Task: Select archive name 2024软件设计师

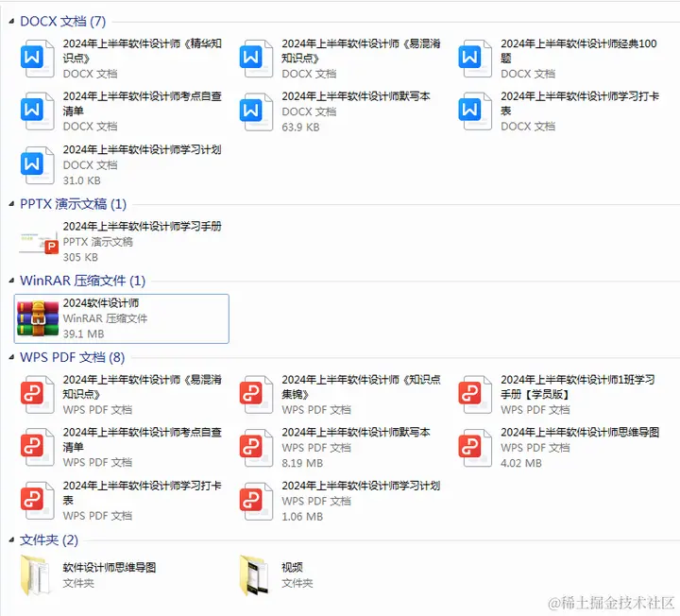Action: click(x=101, y=302)
